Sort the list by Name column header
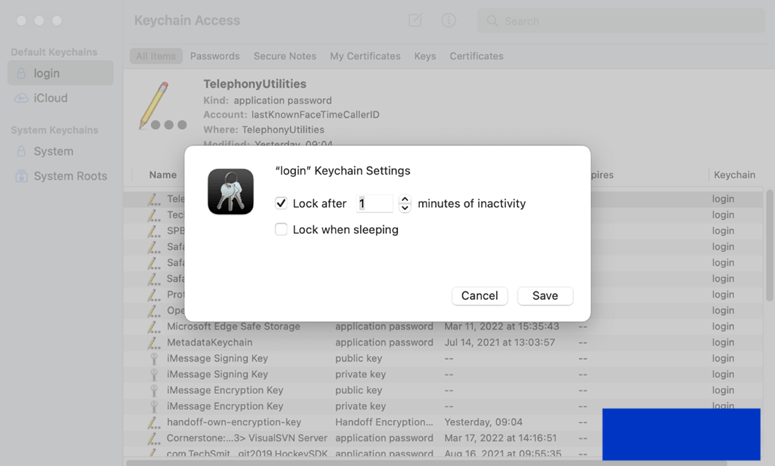The width and height of the screenshot is (775, 466). point(163,175)
